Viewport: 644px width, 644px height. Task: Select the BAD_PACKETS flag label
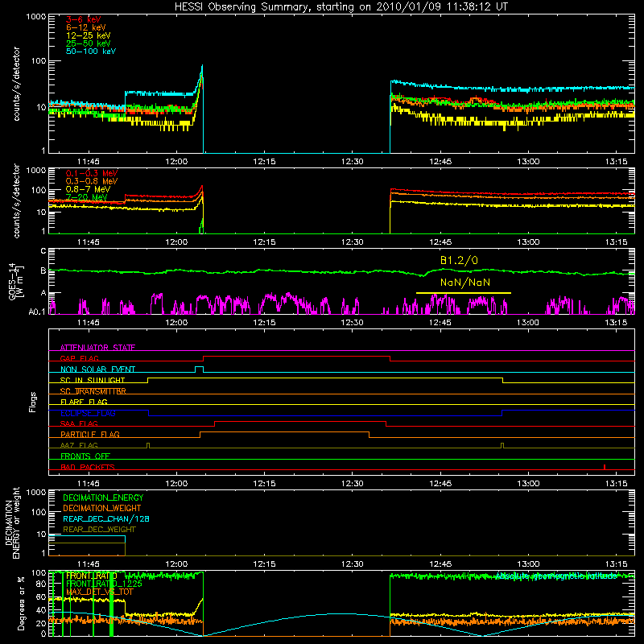coord(88,467)
